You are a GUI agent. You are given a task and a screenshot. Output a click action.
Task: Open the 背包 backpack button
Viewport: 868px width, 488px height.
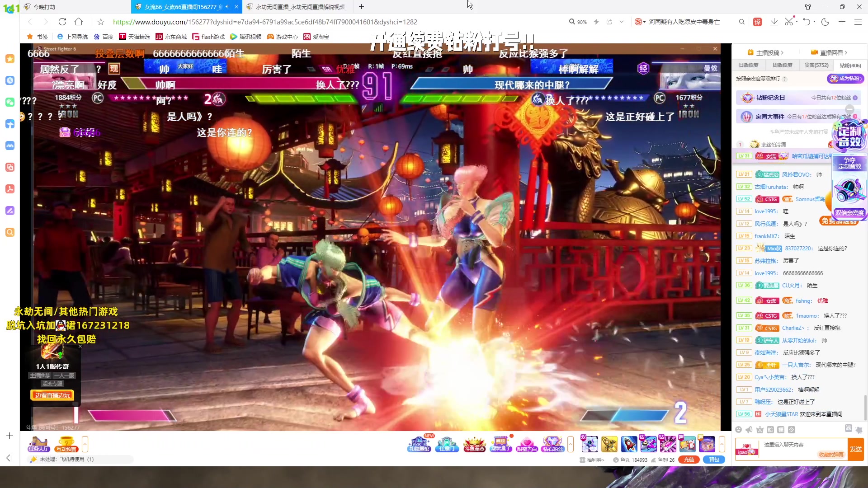(x=714, y=460)
